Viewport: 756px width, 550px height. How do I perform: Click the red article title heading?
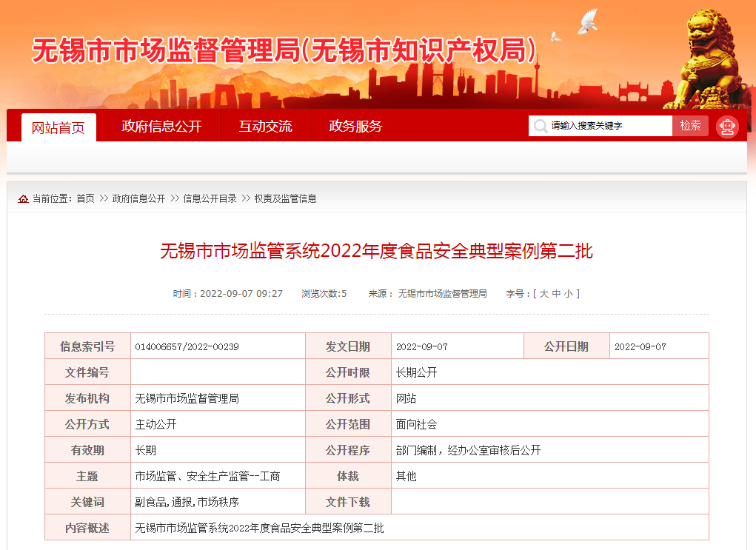377,251
